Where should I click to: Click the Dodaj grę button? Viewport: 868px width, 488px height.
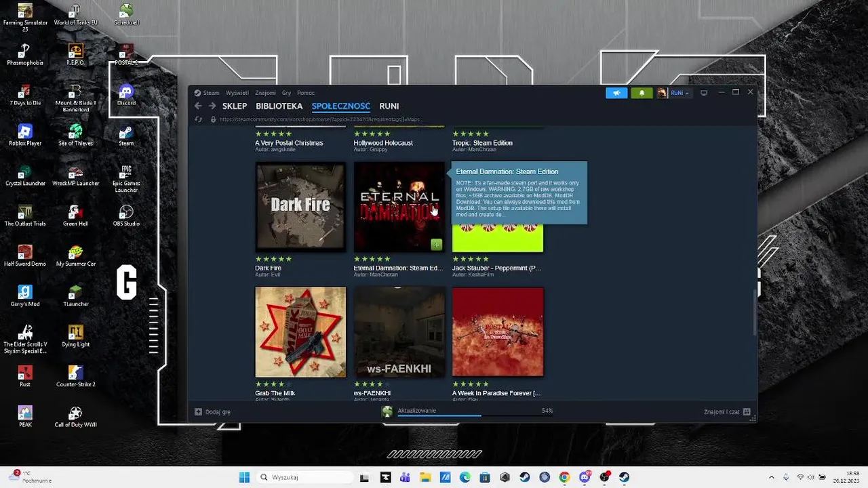[x=212, y=411]
